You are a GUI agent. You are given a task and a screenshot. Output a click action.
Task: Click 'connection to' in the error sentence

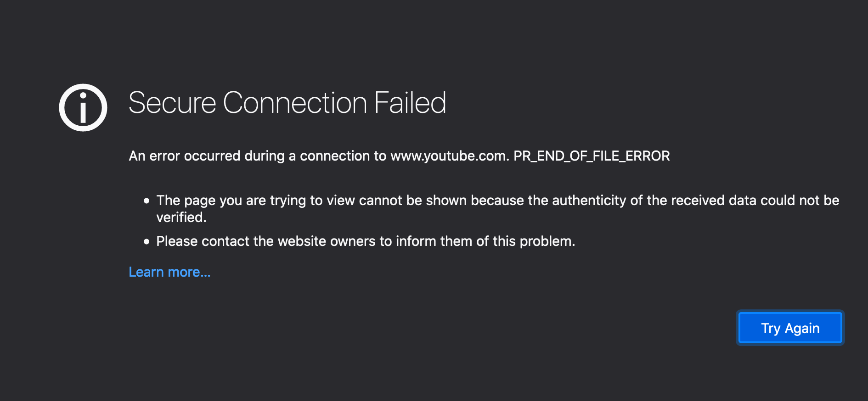coord(343,156)
